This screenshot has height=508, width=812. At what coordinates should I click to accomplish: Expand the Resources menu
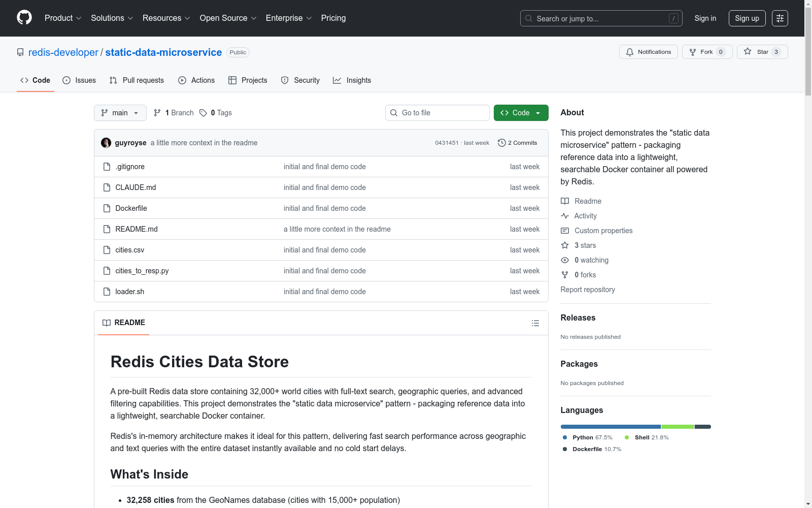[x=166, y=18]
